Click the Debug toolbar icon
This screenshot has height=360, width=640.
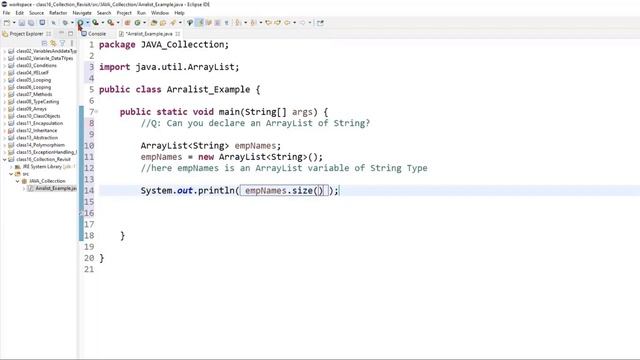[x=65, y=23]
